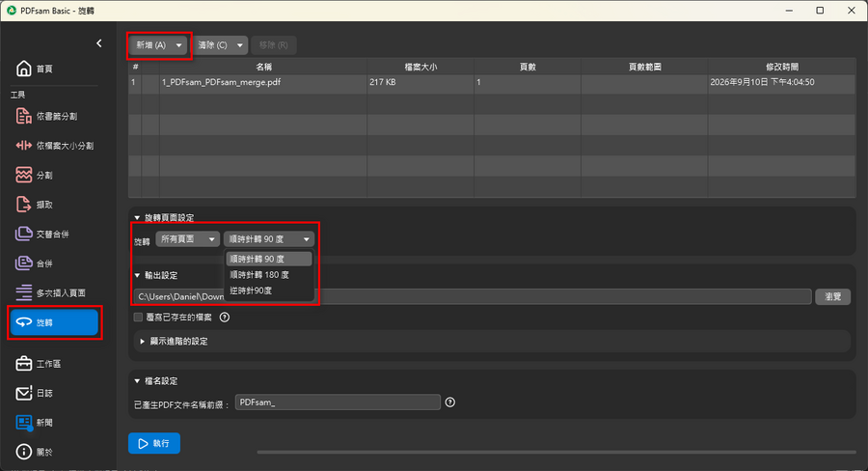868x471 pixels.
Task: Enable 覆寫已存在的檔案 checkbox
Action: tap(138, 317)
